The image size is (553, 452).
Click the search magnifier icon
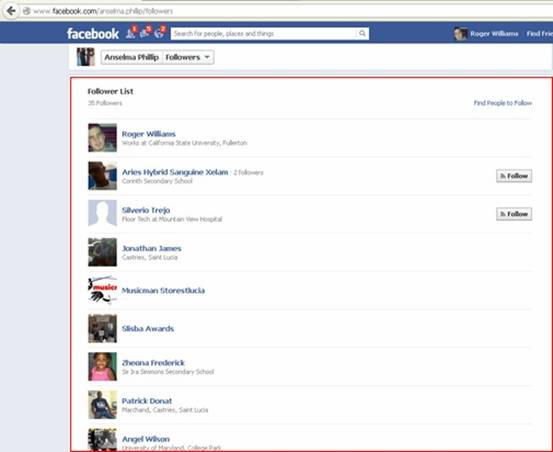(362, 33)
